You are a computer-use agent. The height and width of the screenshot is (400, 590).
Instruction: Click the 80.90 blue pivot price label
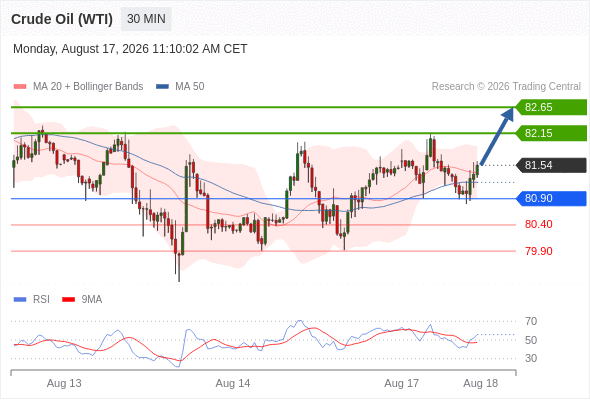pos(551,198)
